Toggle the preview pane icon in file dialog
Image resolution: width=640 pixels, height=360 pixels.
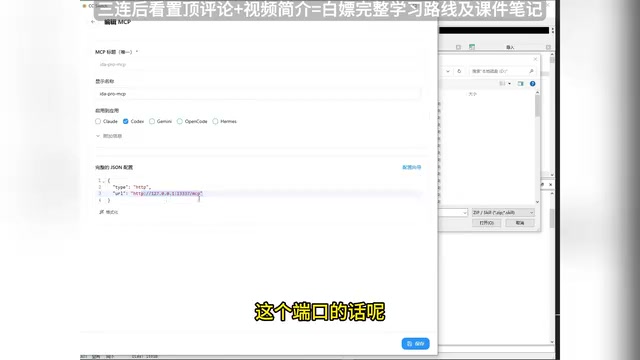coord(520,84)
